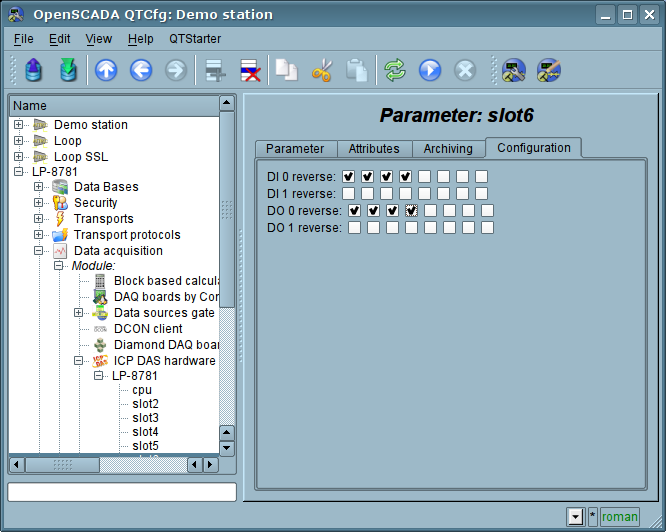Select slot4 in the tree
The image size is (666, 532).
pyautogui.click(x=145, y=432)
